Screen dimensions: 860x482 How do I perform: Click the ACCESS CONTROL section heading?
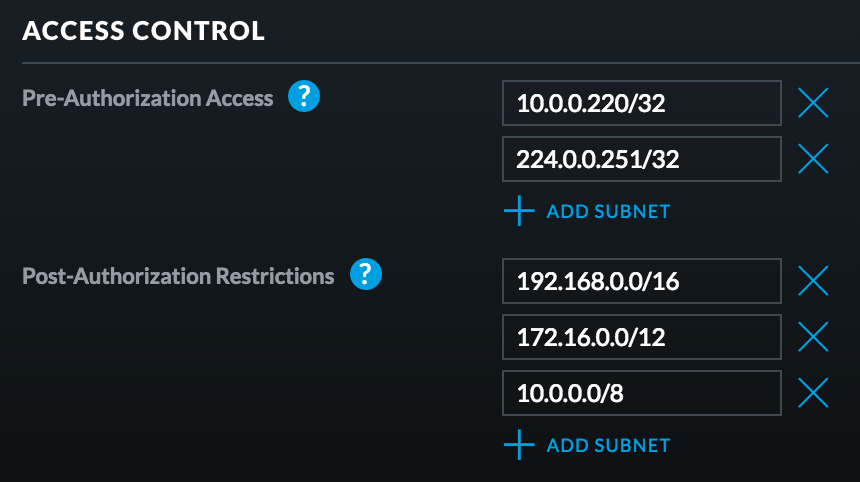143,31
